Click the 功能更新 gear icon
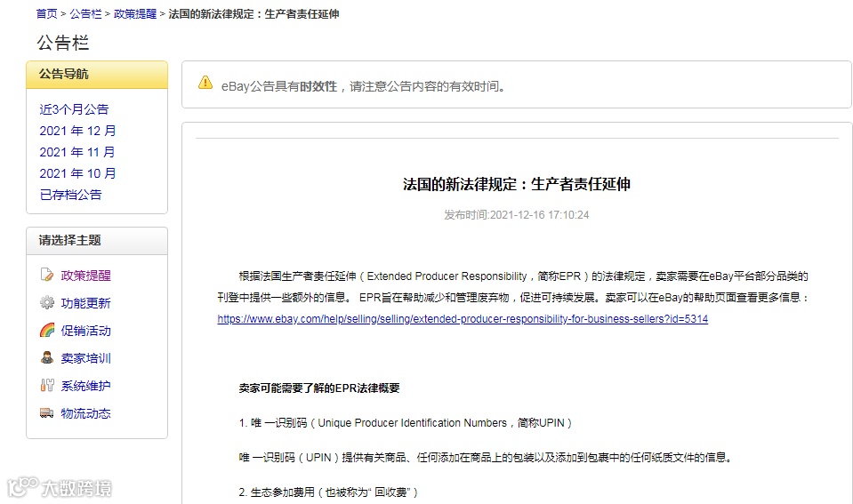Viewport: 853px width, 504px height. coord(47,302)
